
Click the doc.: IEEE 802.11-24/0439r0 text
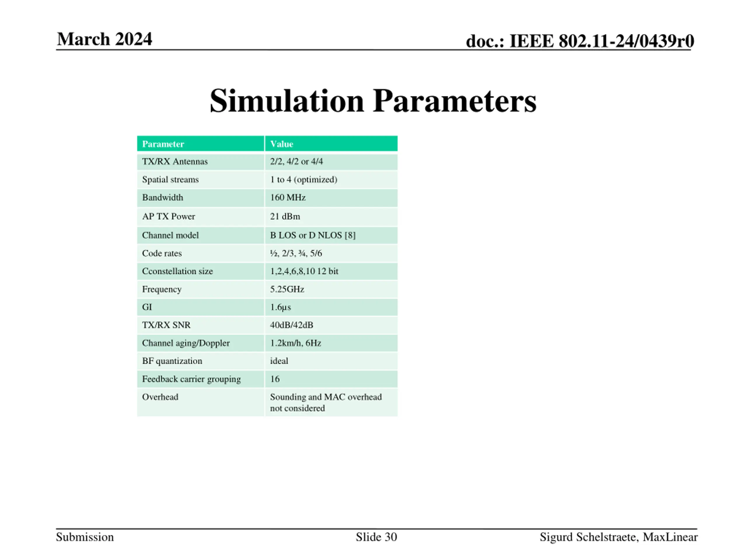(580, 41)
